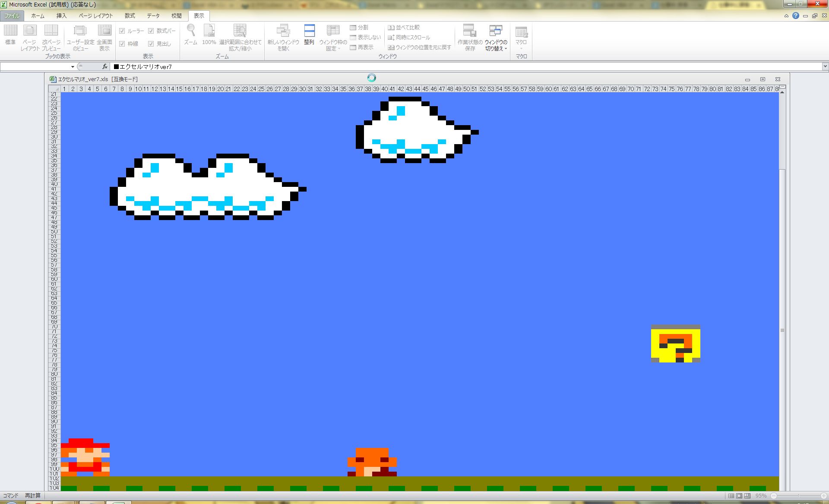Toggle the 数式バー formula bar checkbox

(151, 31)
